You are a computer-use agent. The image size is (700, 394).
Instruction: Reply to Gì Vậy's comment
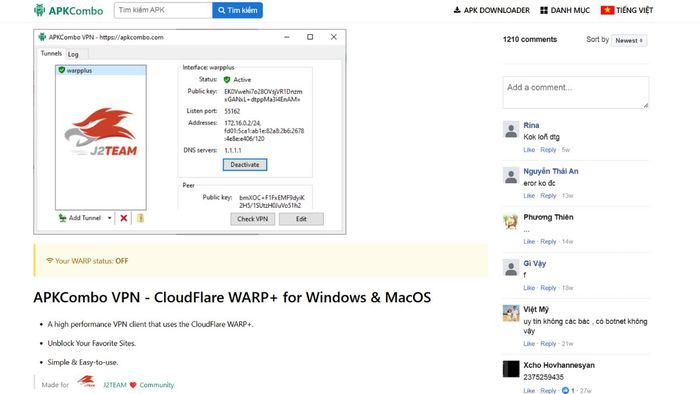point(548,288)
